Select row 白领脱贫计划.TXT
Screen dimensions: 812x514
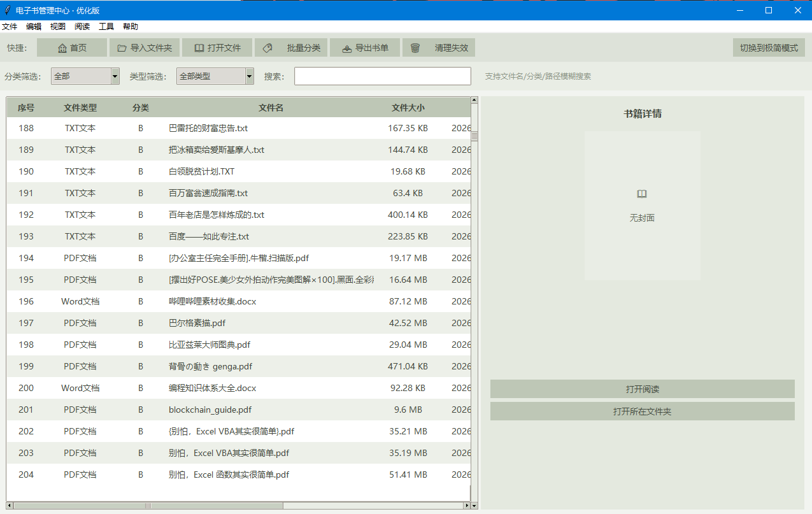(239, 171)
